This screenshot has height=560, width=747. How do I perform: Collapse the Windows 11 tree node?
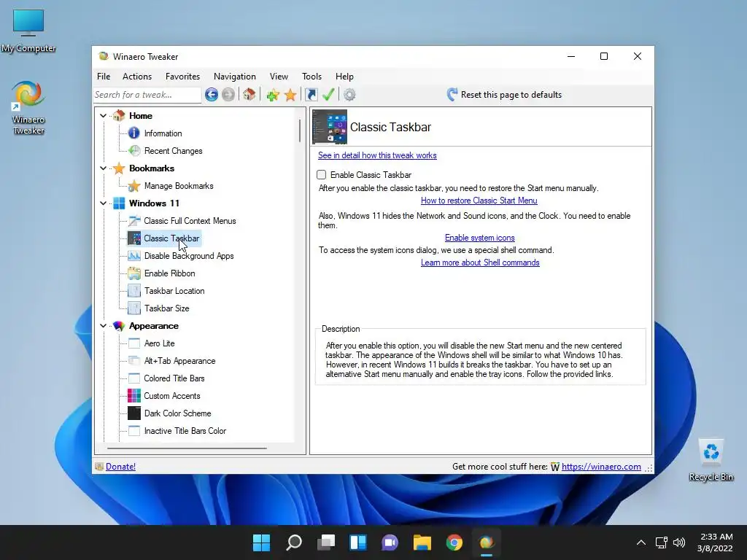(103, 203)
